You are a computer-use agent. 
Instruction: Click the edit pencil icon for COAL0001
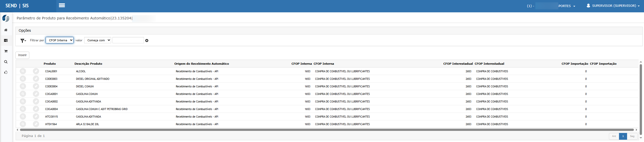(x=36, y=71)
